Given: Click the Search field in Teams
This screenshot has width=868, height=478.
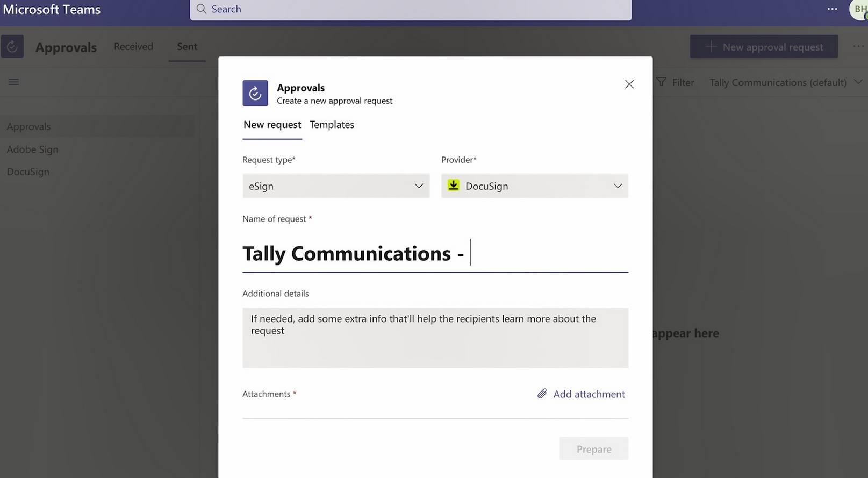Looking at the screenshot, I should [x=411, y=9].
